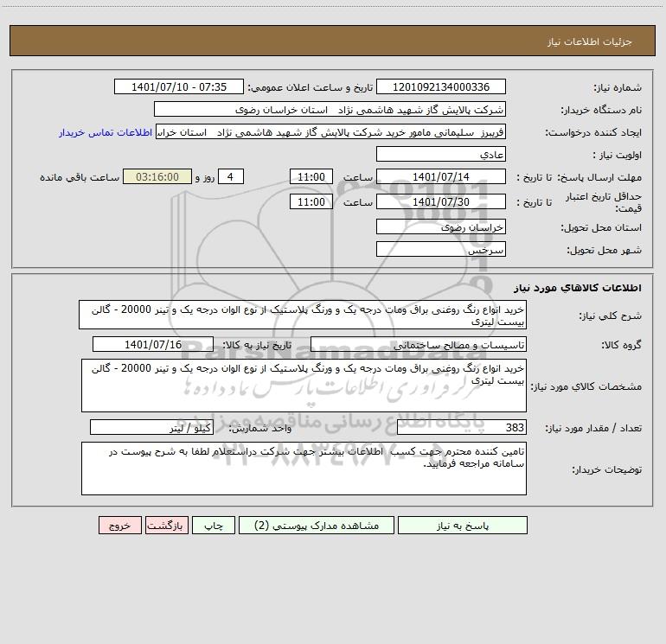Select the request creator name field
Image resolution: width=666 pixels, height=644 pixels.
click(331, 131)
